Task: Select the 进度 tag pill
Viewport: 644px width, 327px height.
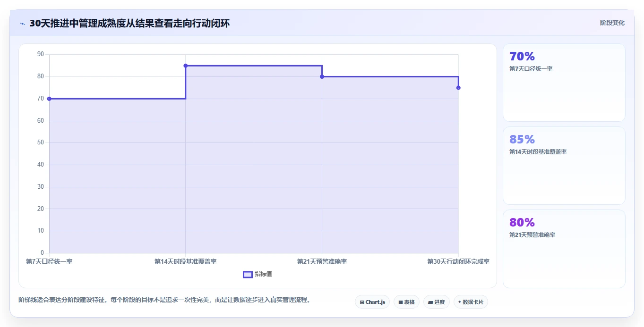Action: coord(436,302)
